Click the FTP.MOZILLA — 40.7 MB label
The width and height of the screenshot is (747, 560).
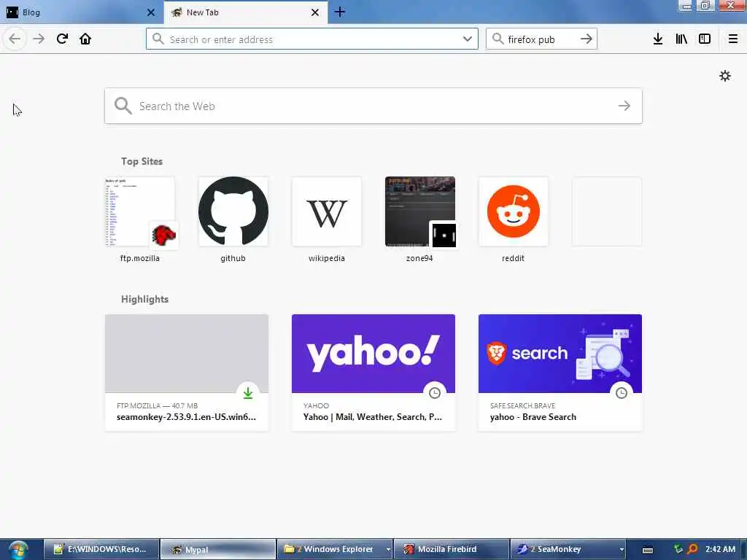tap(158, 405)
